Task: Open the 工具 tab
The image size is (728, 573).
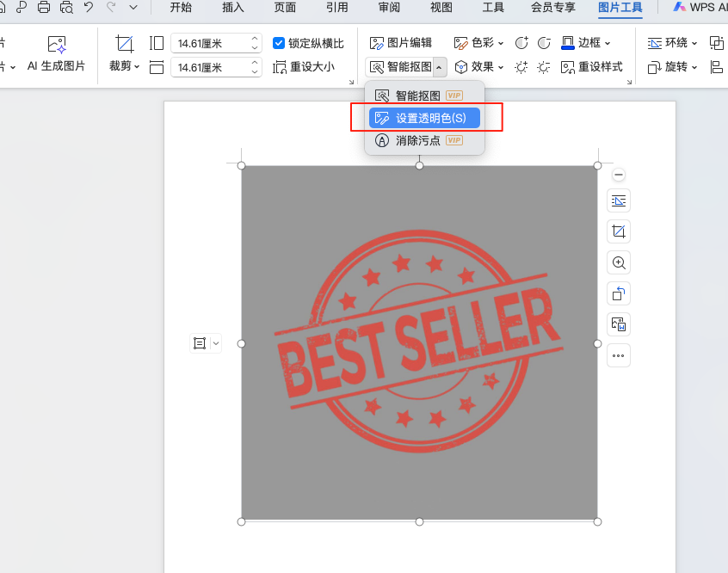Action: [x=492, y=8]
